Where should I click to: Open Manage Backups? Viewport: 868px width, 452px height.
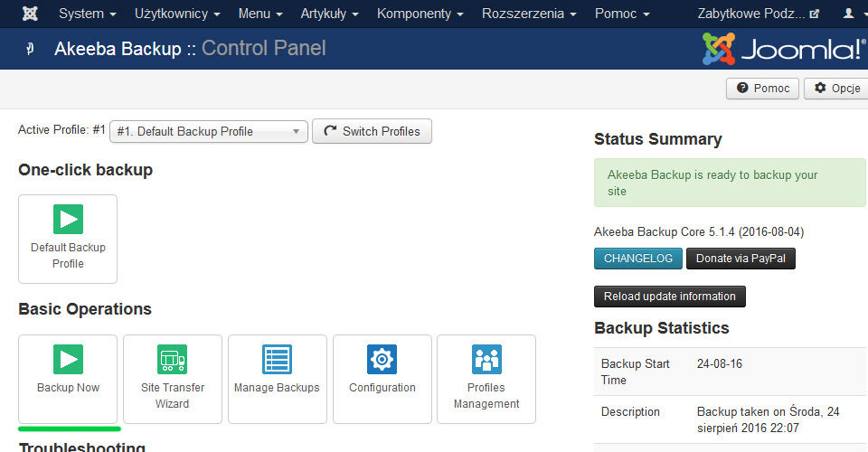pos(277,379)
